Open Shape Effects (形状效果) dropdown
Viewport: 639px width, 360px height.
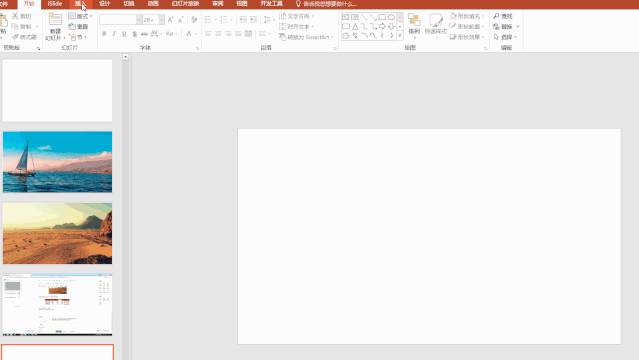pos(467,37)
